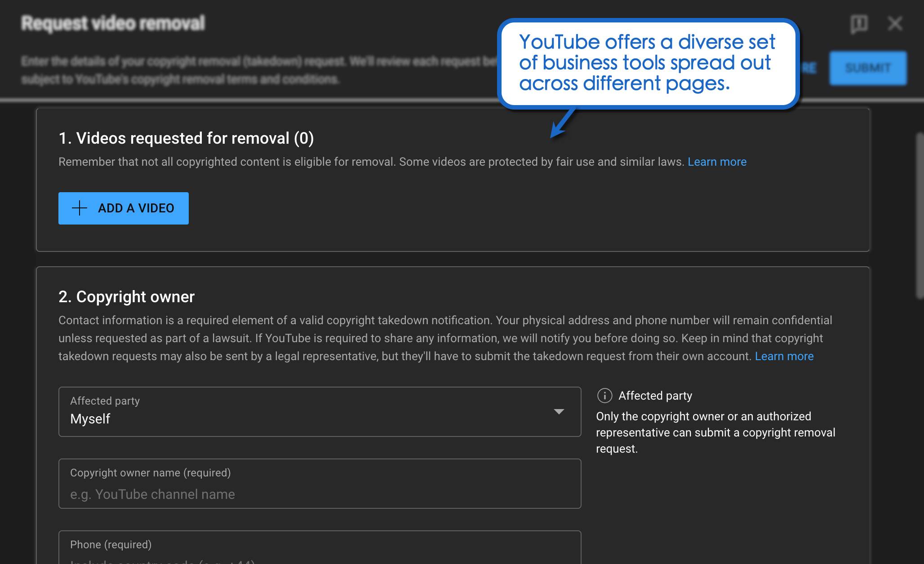Click the Videos requested for removal heading
This screenshot has width=924, height=564.
click(186, 138)
